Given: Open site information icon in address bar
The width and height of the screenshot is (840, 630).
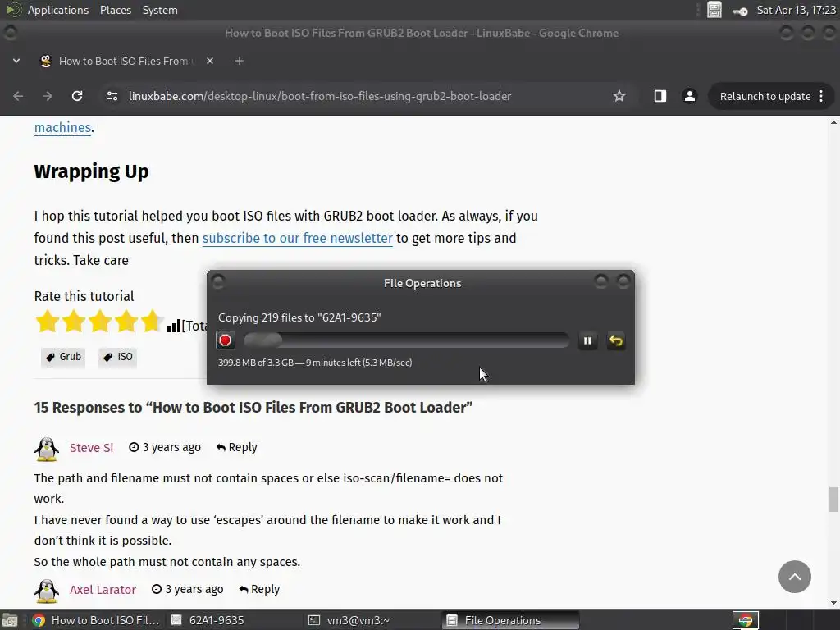Looking at the screenshot, I should pyautogui.click(x=112, y=96).
